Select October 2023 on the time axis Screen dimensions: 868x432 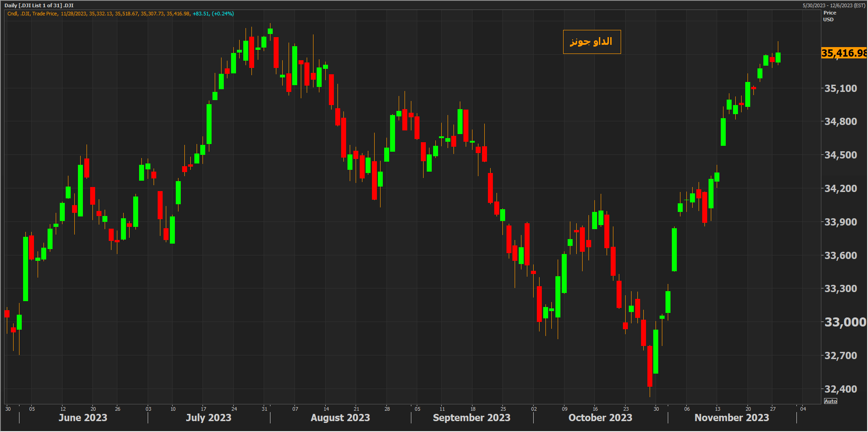[600, 418]
